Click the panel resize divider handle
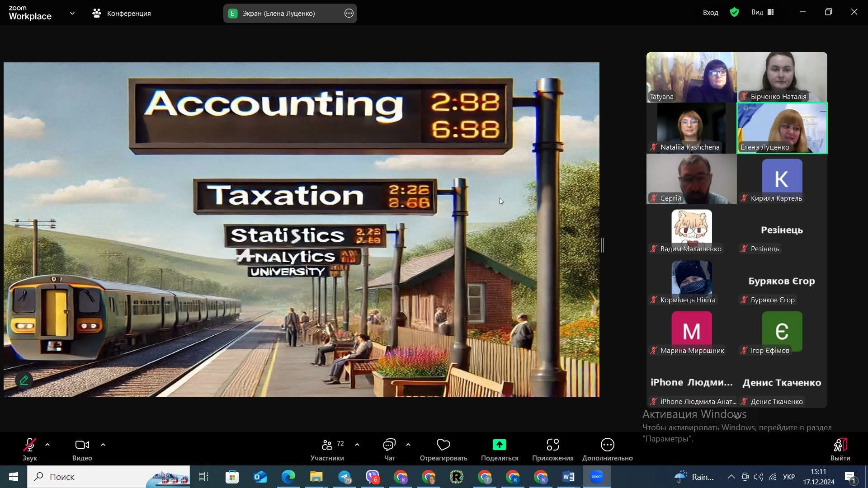Screen dimensions: 868x488 pyautogui.click(x=602, y=245)
